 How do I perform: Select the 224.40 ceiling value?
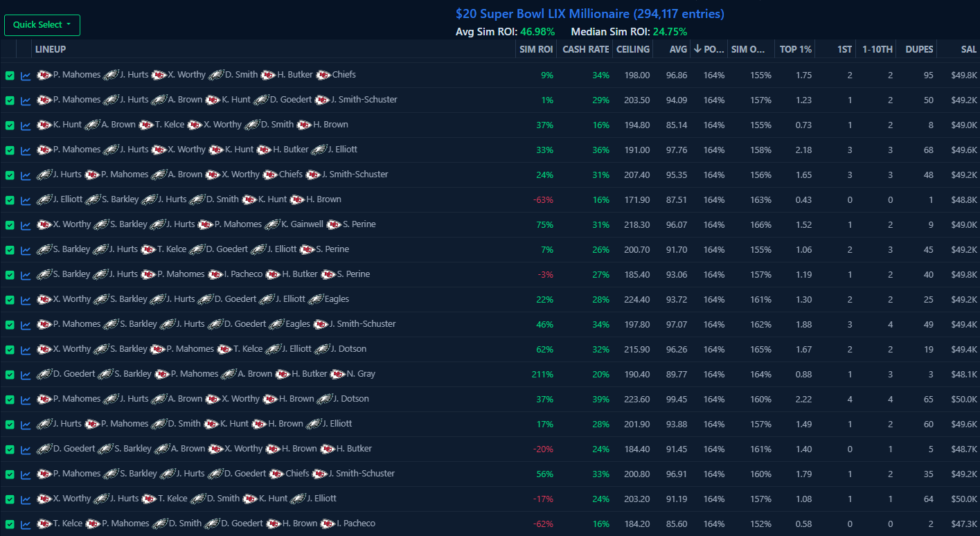tap(637, 299)
